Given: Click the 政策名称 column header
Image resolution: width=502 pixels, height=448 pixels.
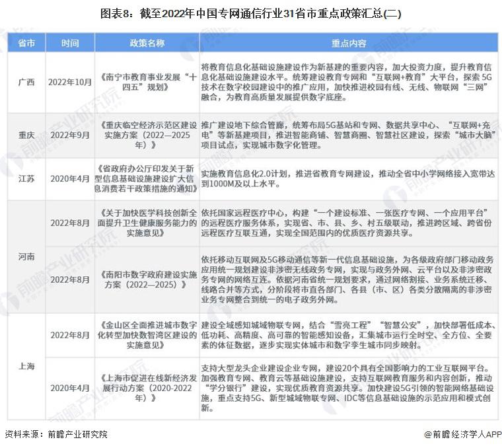Looking at the screenshot, I should pyautogui.click(x=147, y=43).
